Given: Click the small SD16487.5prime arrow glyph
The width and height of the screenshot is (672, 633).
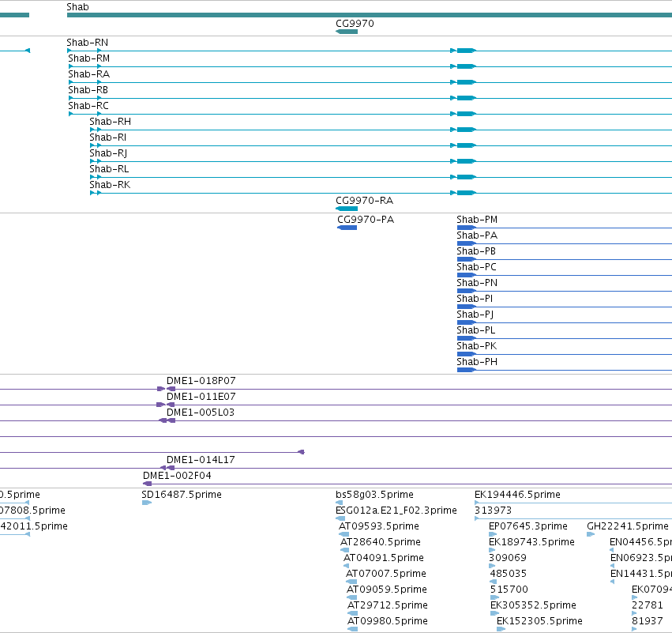Looking at the screenshot, I should tap(147, 503).
